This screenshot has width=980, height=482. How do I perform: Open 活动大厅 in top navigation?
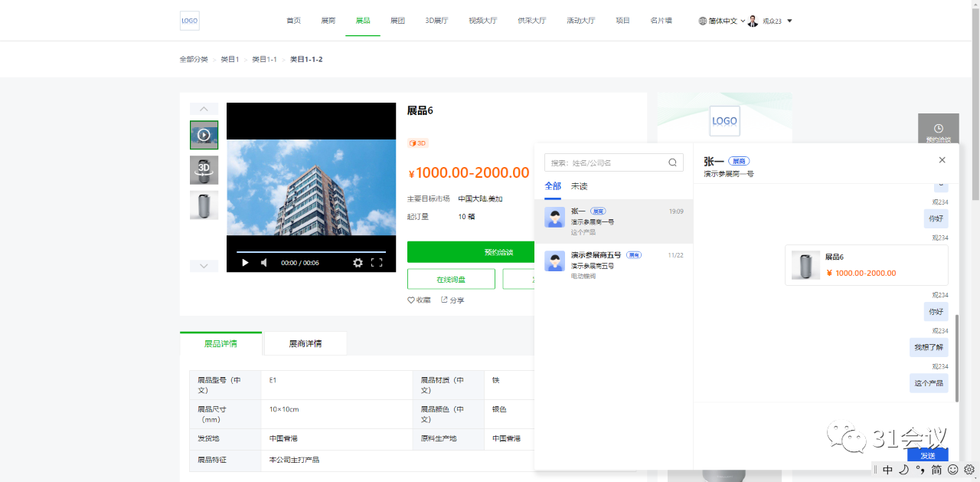coord(580,21)
